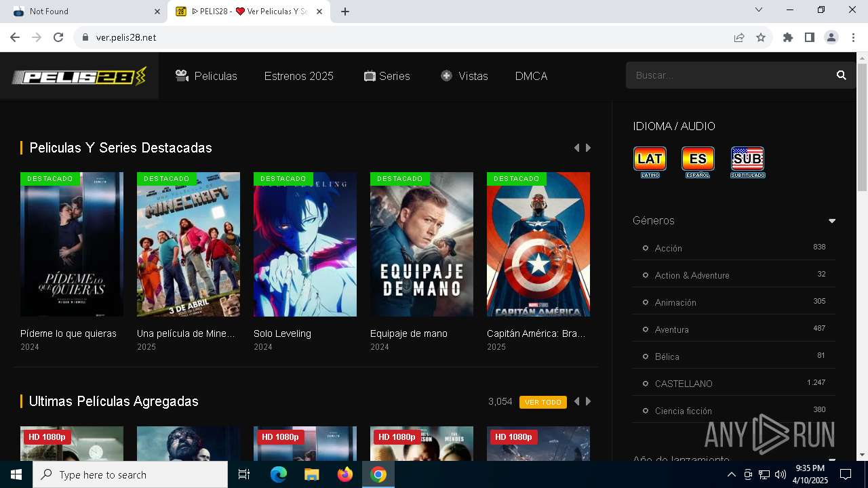Open volume control in system tray
The image size is (868, 488).
point(780,474)
